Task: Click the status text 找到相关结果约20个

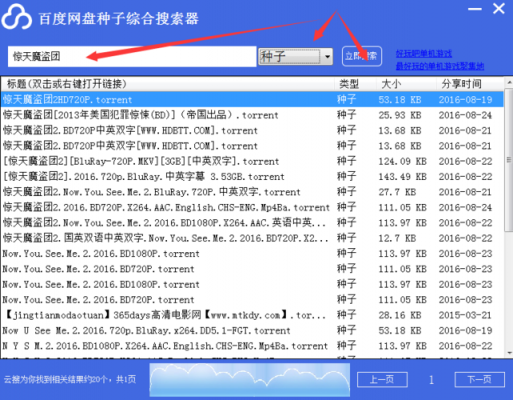Action: click(x=70, y=379)
